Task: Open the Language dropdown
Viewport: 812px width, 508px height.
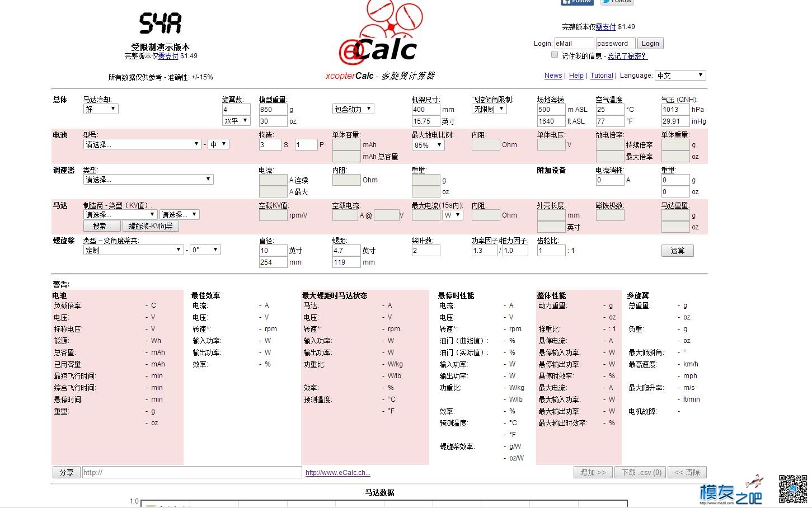Action: coord(680,75)
